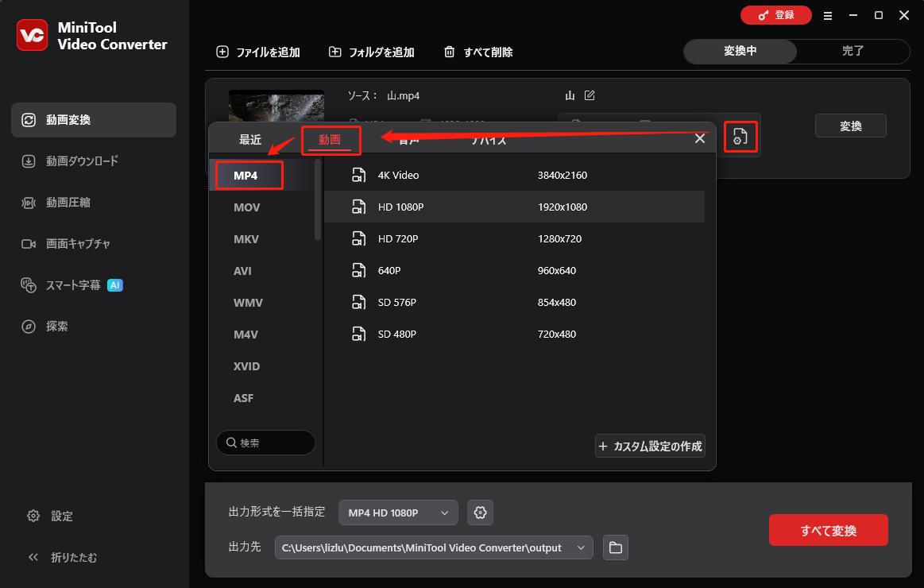This screenshot has height=588, width=924.
Task: Open the 出力先 path dropdown
Action: click(x=581, y=547)
